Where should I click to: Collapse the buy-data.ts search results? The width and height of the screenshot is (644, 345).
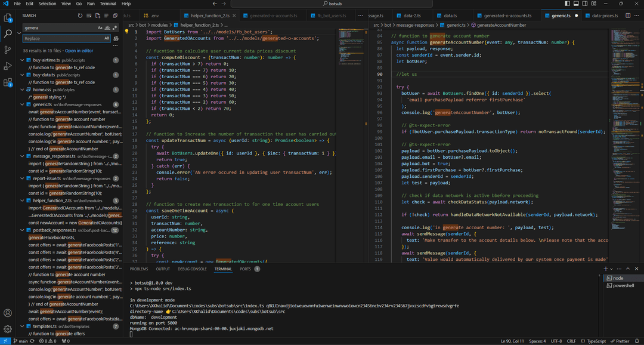22,75
